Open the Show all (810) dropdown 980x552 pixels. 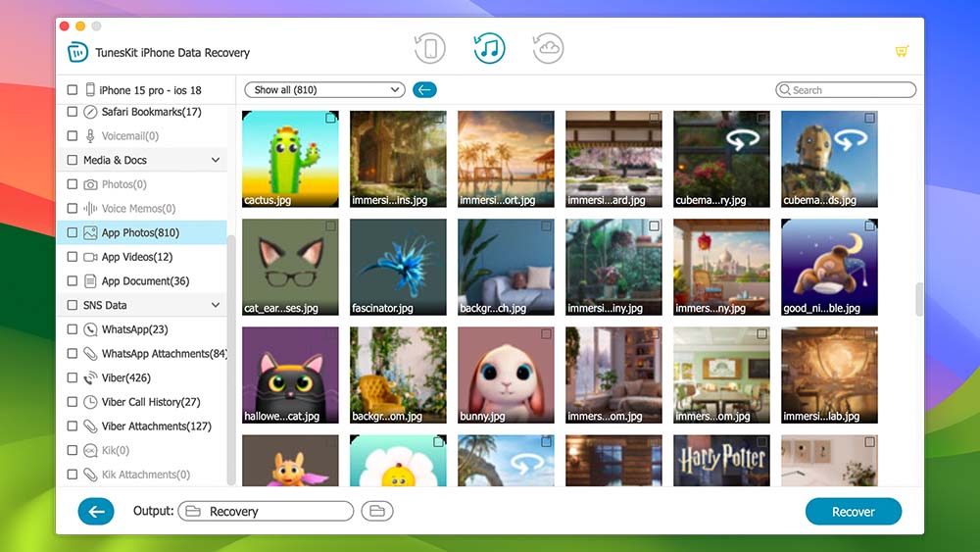[324, 90]
